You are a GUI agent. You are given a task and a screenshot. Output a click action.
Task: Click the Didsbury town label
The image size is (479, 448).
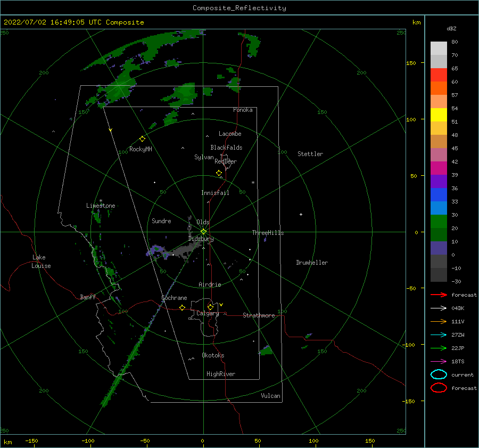point(201,239)
